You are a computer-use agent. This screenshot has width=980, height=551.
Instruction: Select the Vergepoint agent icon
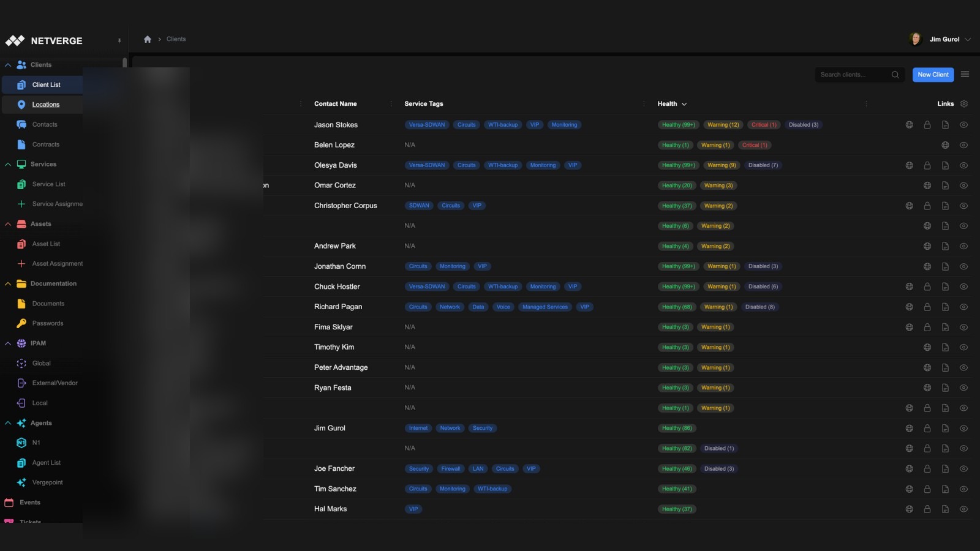[22, 482]
